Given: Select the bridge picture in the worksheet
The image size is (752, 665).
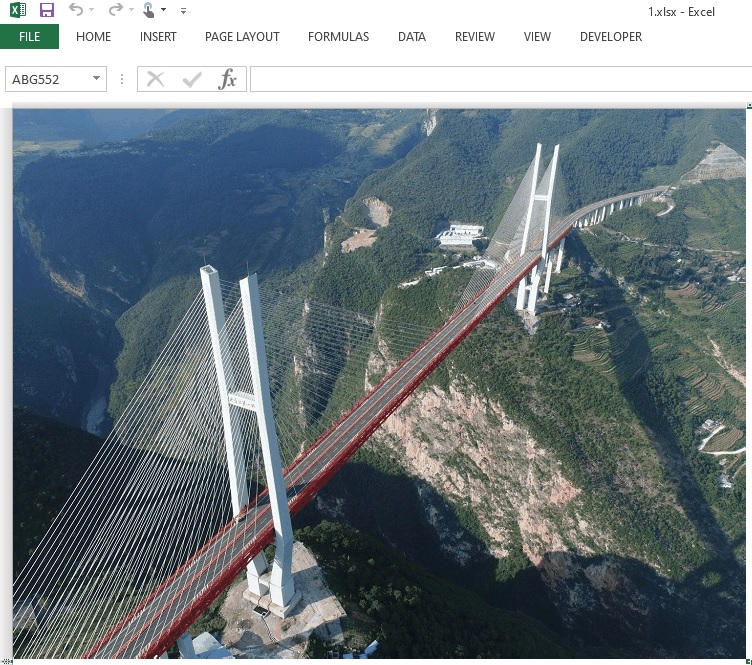Looking at the screenshot, I should coord(380,380).
